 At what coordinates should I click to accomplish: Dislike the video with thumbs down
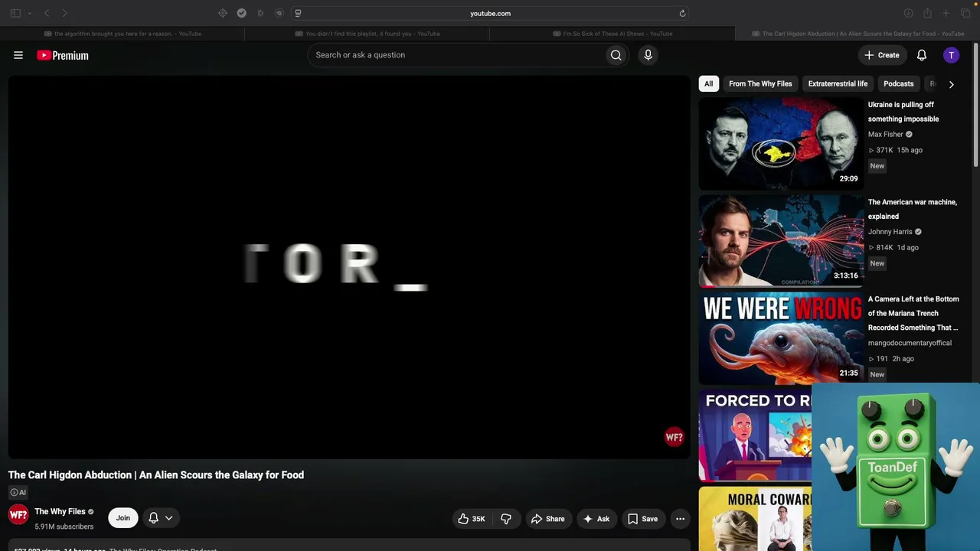(506, 519)
